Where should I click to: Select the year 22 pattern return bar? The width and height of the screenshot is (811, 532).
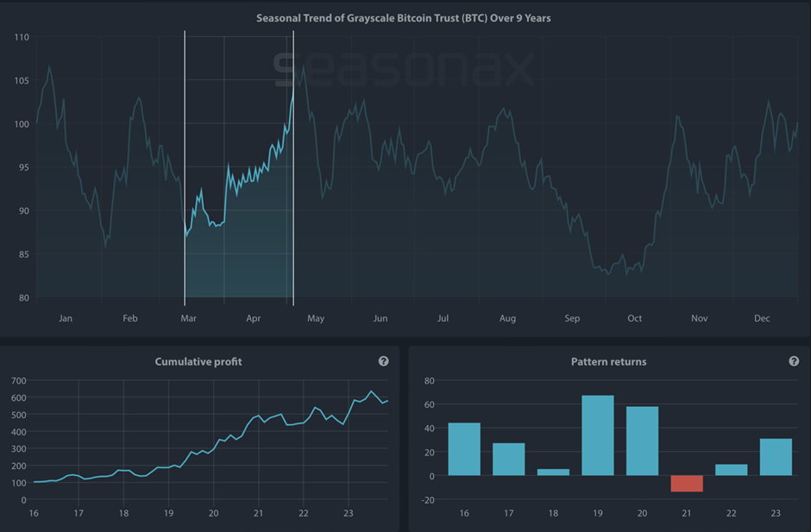click(731, 470)
